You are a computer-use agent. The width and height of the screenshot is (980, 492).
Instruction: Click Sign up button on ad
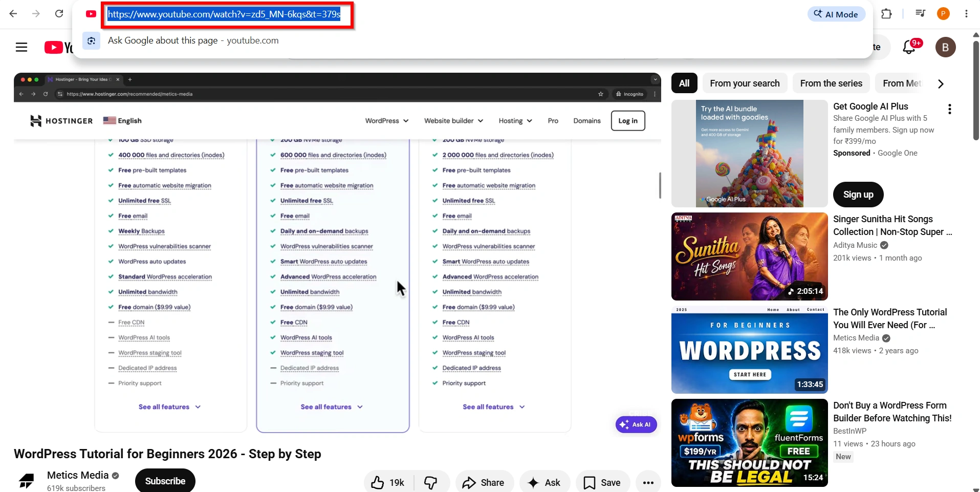coord(858,195)
